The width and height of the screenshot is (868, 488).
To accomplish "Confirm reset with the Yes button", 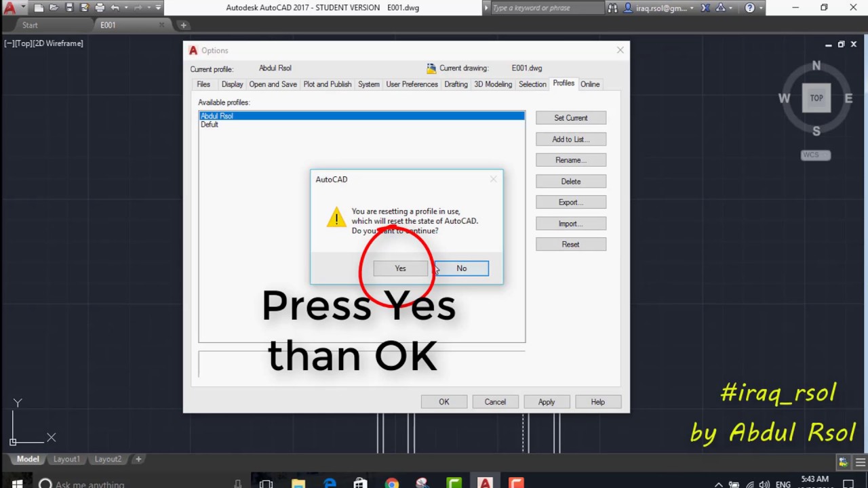I will [x=400, y=268].
